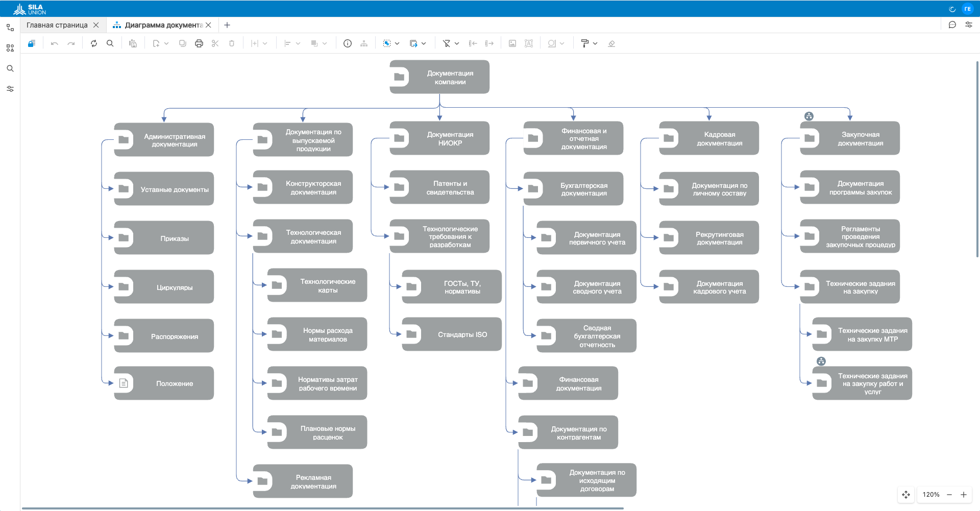Select the Документация компании root node
Image resolution: width=980 pixels, height=511 pixels.
click(x=439, y=77)
